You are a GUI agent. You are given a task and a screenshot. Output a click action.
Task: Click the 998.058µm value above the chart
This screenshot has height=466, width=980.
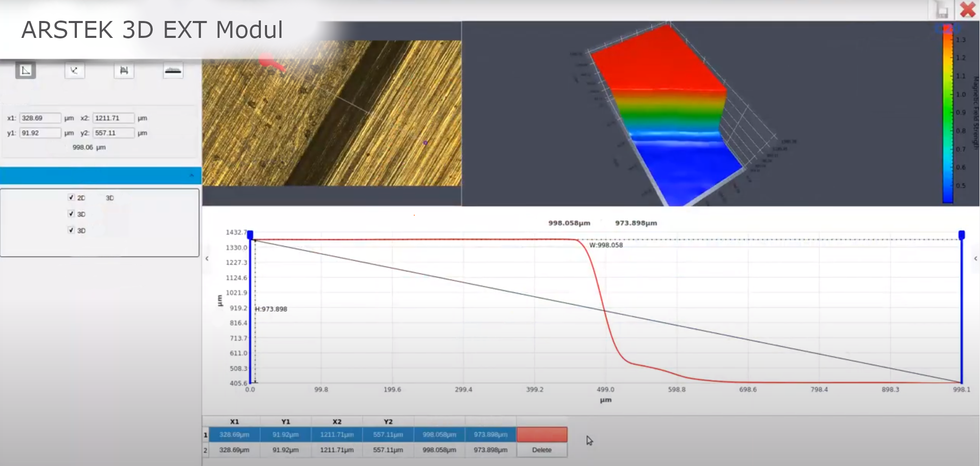[569, 223]
